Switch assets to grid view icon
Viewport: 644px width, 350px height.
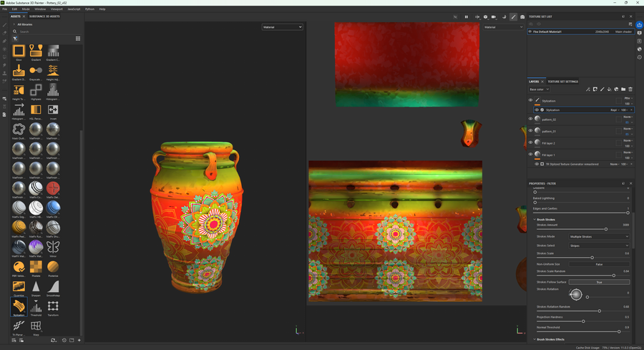pyautogui.click(x=78, y=39)
